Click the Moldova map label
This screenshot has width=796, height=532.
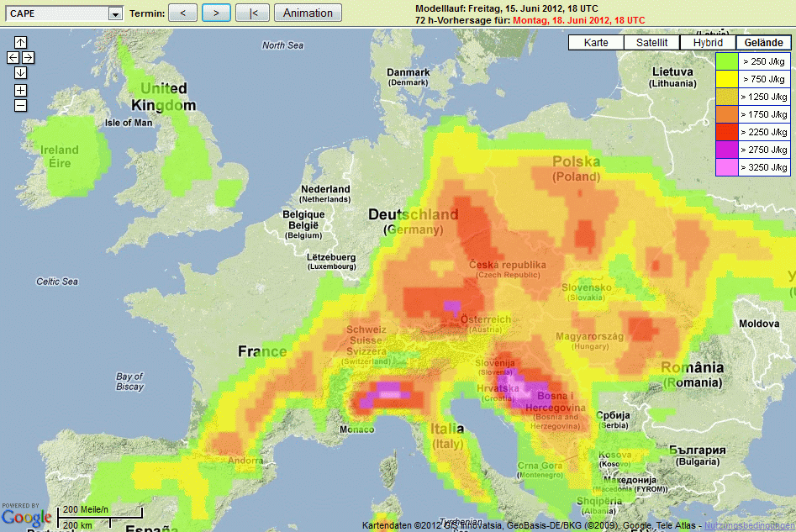click(759, 324)
